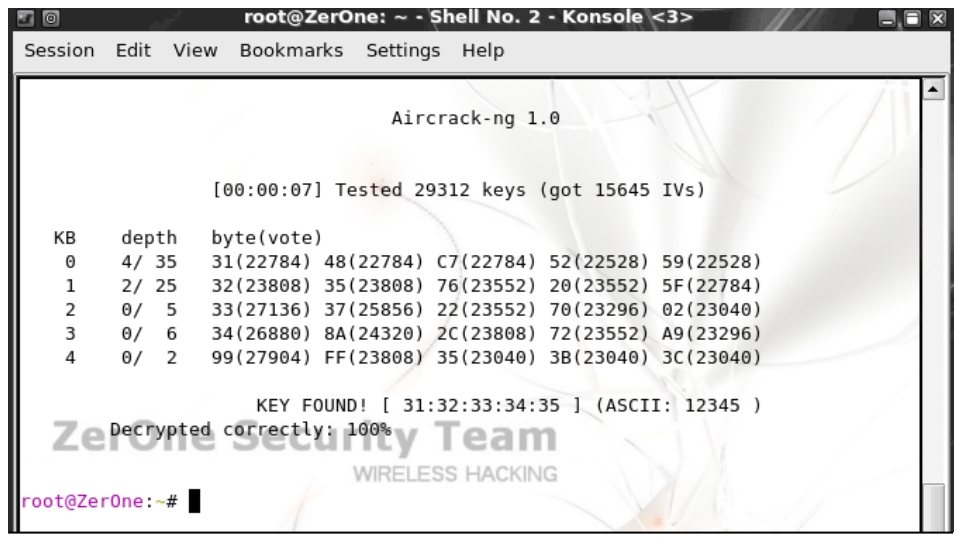The height and width of the screenshot is (542, 957).
Task: Click the root@ZerOne prompt text
Action: 82,502
